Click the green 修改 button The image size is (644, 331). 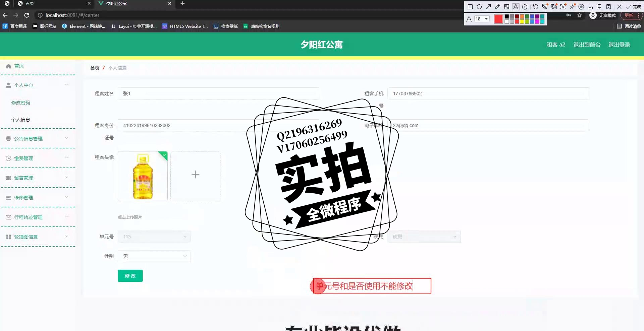point(130,276)
